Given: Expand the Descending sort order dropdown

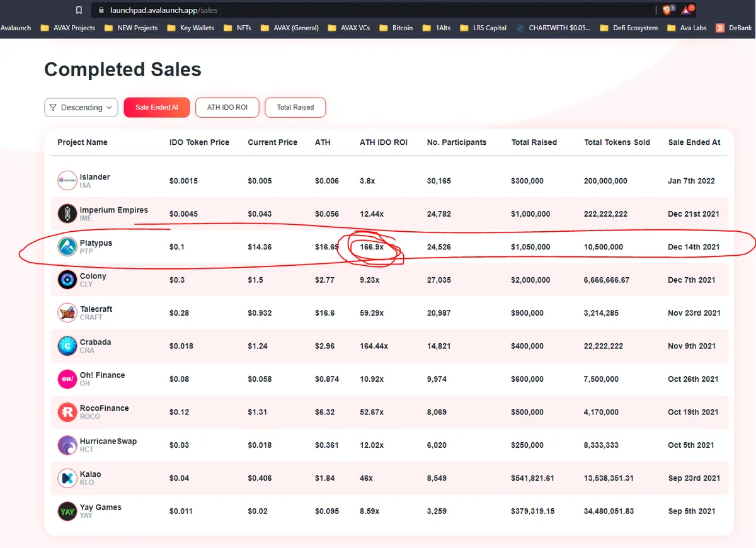Looking at the screenshot, I should (x=81, y=108).
